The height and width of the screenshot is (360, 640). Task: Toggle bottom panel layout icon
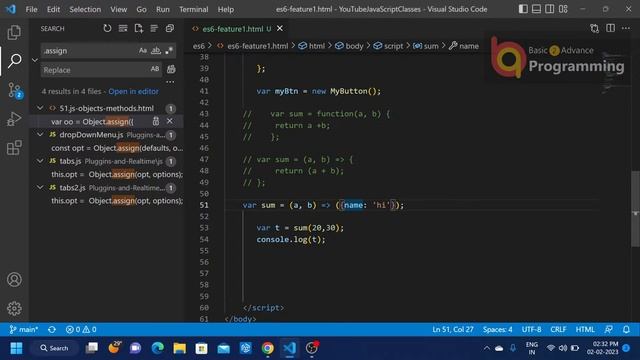tap(536, 9)
